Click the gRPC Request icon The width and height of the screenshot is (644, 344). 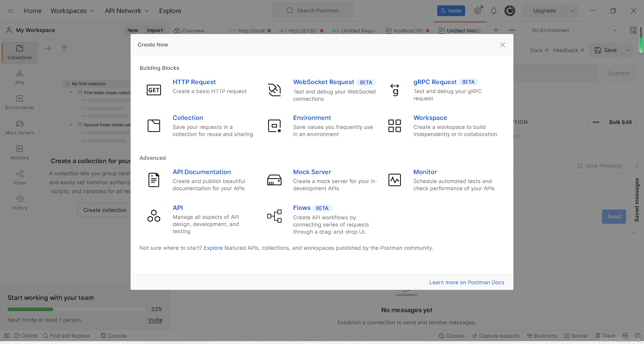click(x=394, y=89)
